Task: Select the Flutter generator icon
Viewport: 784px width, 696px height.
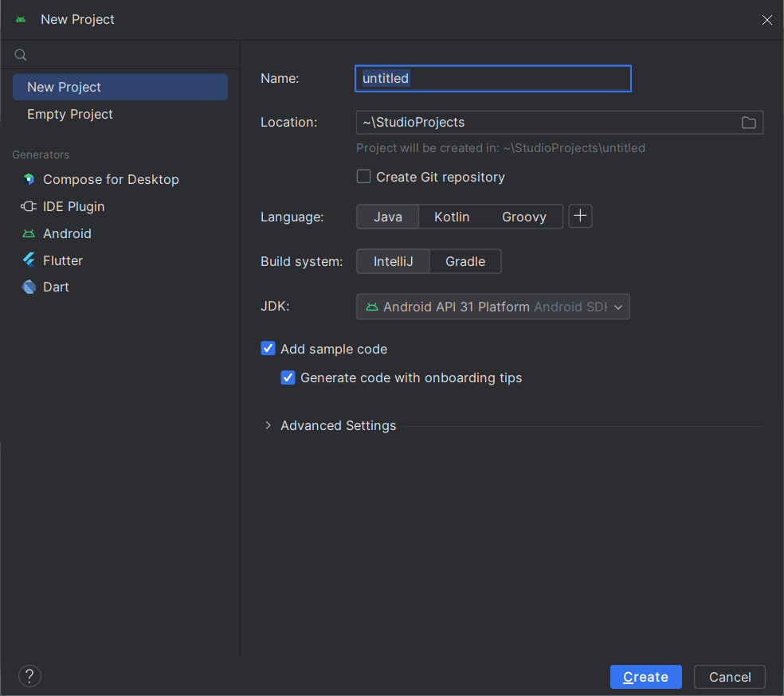Action: pyautogui.click(x=29, y=260)
